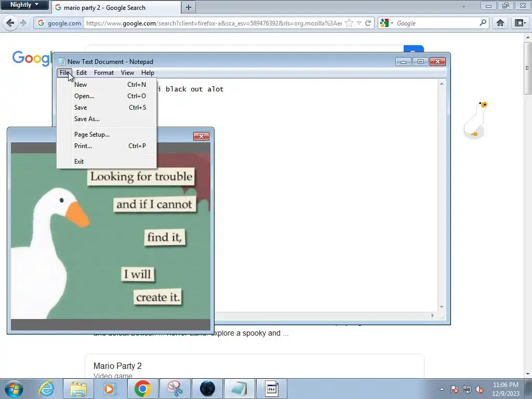Viewport: 532px width, 399px height.
Task: Reload the page with the refresh icon
Action: point(368,23)
